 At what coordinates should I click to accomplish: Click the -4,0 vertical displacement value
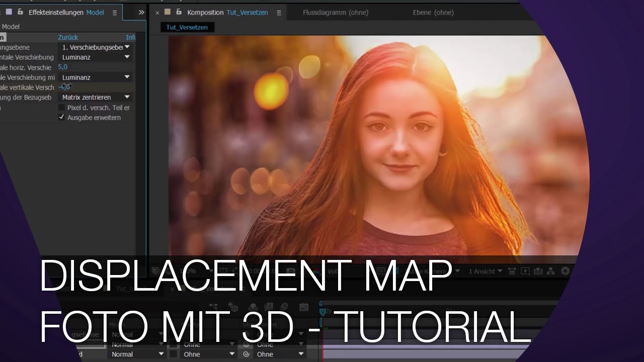64,87
